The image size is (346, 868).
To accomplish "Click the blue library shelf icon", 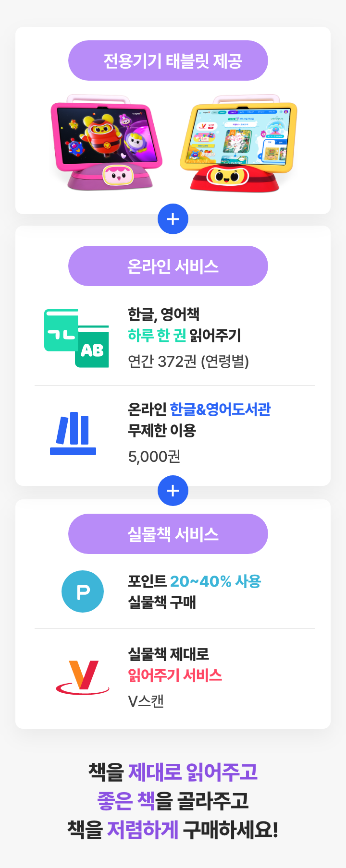I will click(73, 433).
